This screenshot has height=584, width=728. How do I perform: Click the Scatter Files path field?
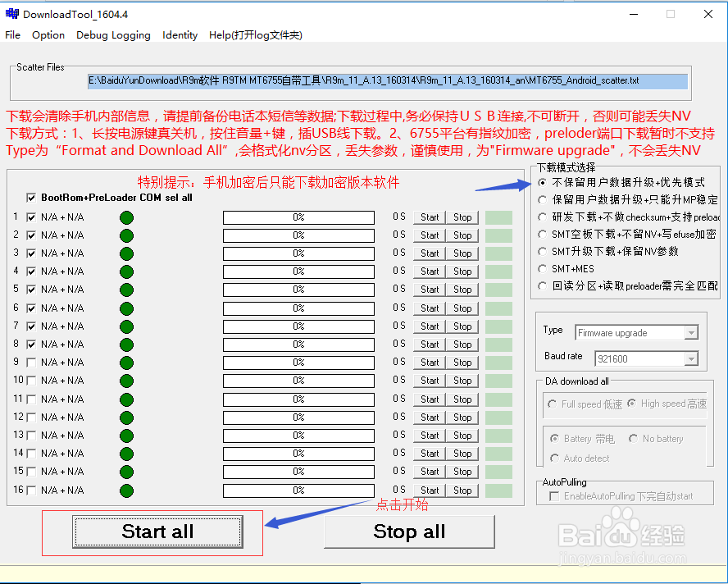coord(387,81)
